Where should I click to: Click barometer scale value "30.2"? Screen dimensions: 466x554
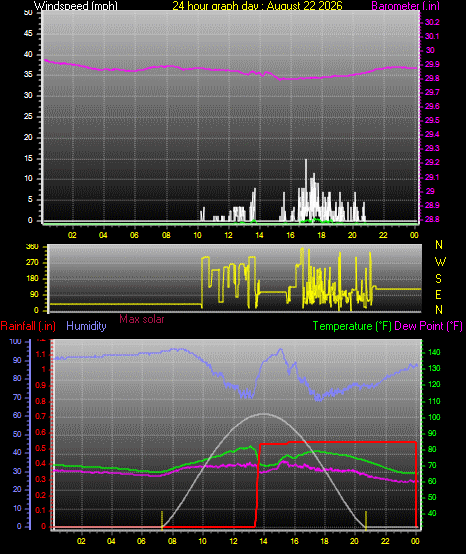click(432, 22)
